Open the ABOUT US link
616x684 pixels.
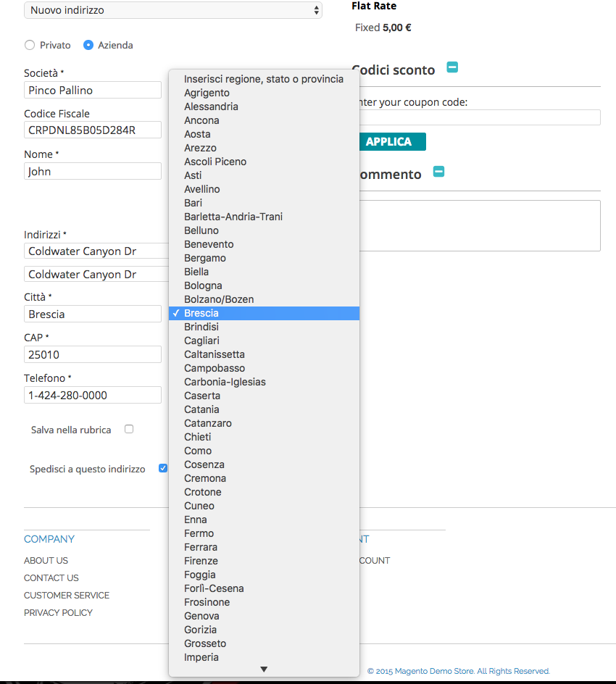46,561
